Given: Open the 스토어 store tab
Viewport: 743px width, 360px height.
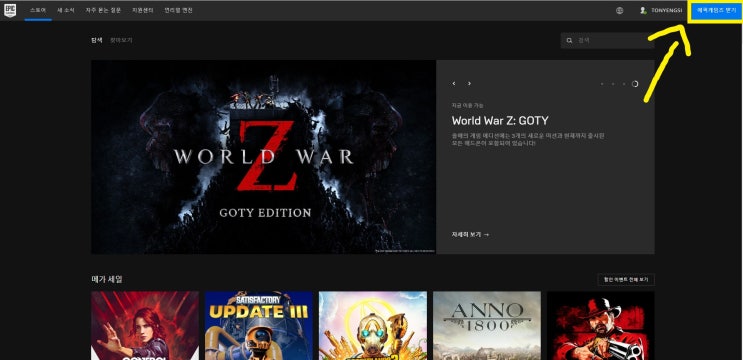Looking at the screenshot, I should pos(38,10).
